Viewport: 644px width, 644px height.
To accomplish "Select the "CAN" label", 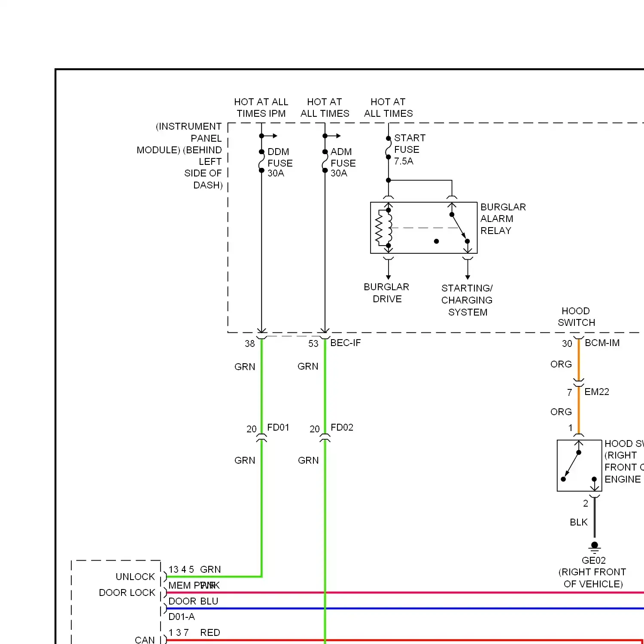I will pos(145,640).
